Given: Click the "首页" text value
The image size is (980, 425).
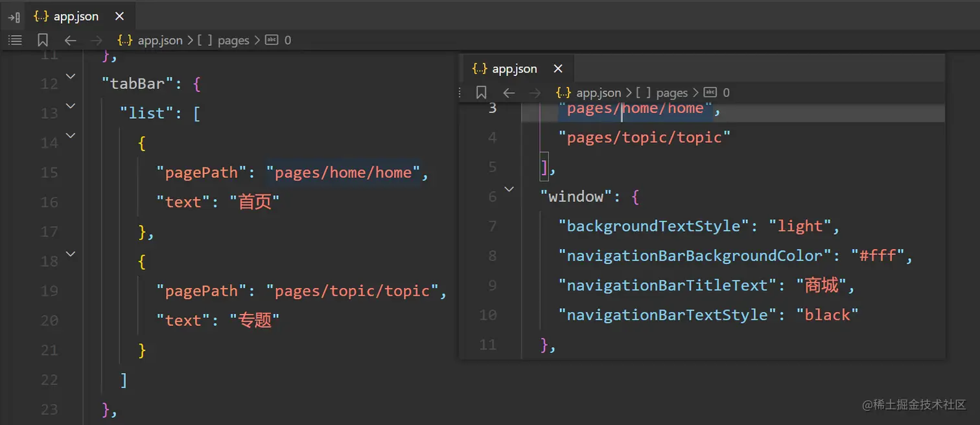Looking at the screenshot, I should tap(255, 202).
